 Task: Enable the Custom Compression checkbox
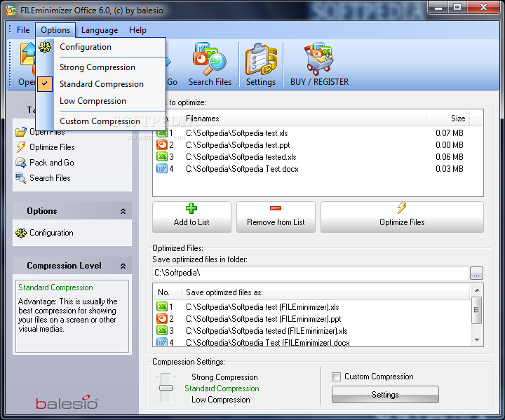336,377
